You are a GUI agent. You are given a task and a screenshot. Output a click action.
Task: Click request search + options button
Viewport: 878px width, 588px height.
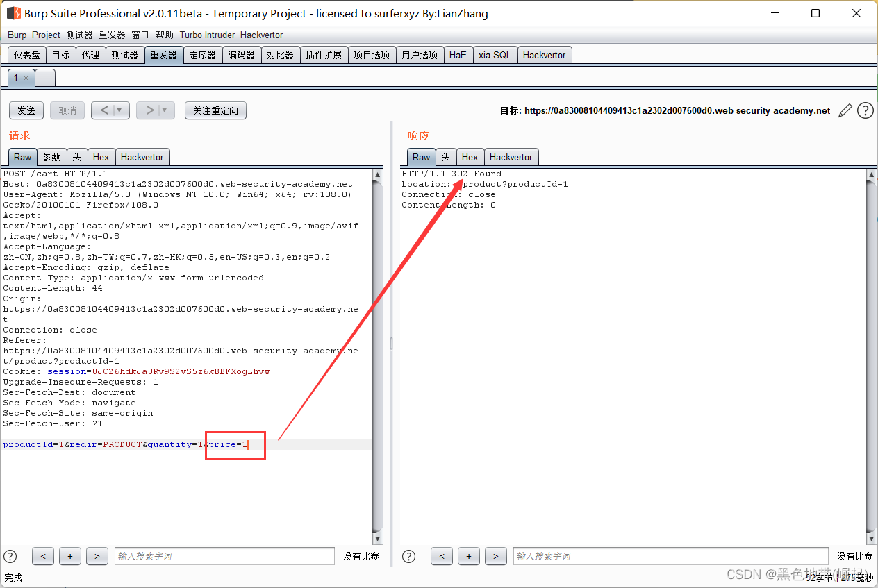point(70,556)
